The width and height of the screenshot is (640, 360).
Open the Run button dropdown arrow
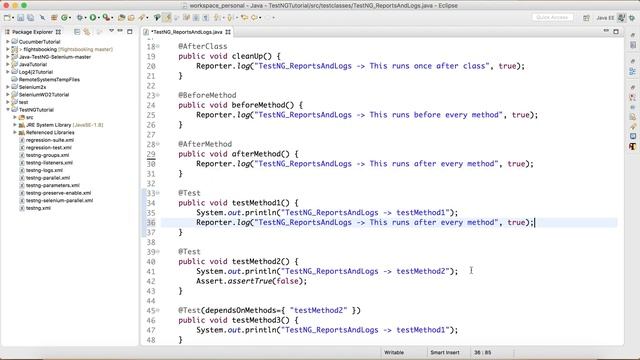pyautogui.click(x=99, y=18)
